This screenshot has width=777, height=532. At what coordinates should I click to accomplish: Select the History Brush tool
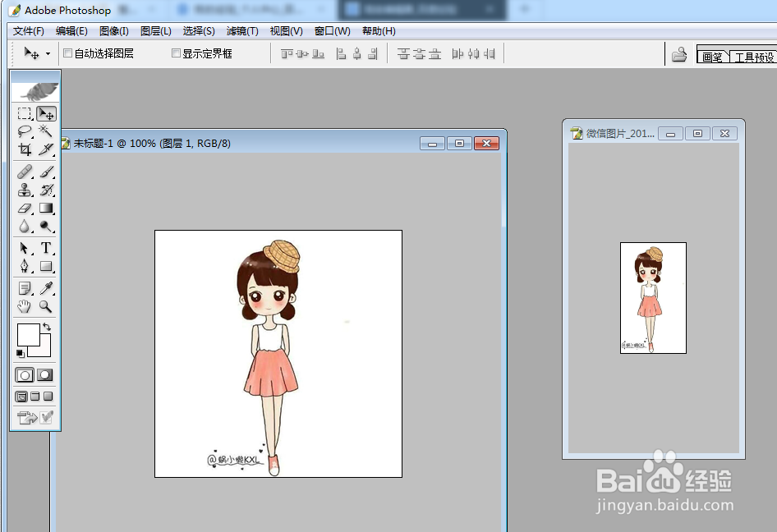(46, 190)
